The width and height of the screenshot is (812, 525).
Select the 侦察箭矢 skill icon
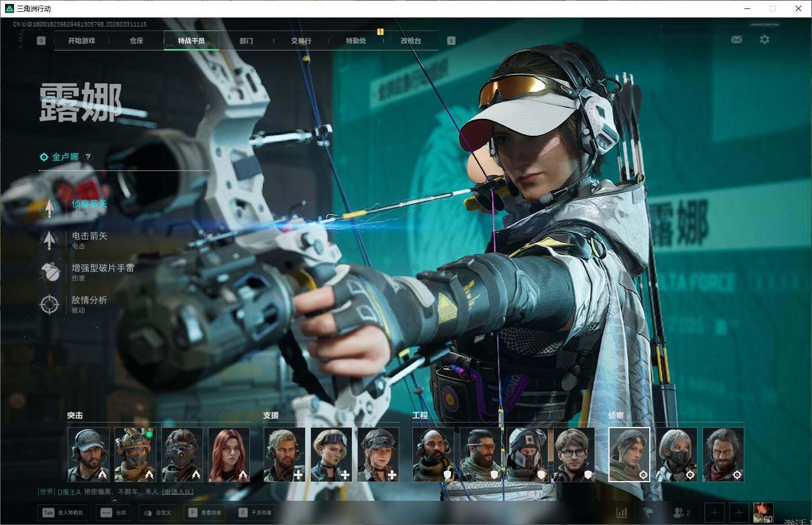tap(50, 208)
